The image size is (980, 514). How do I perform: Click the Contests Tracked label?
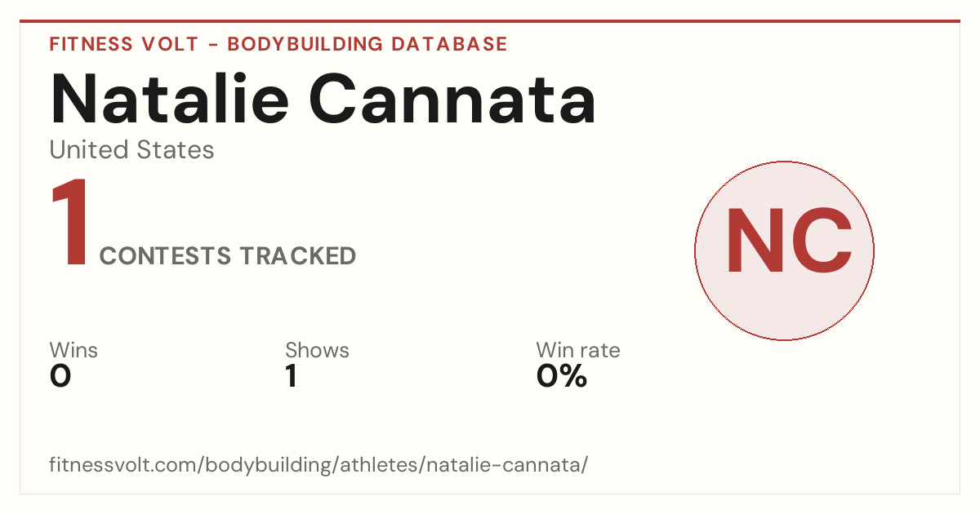coord(227,255)
